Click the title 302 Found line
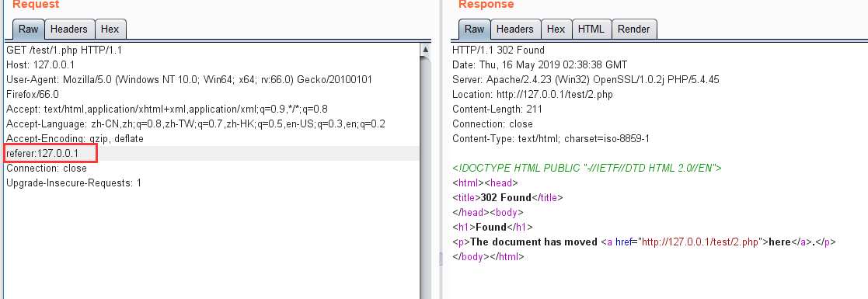The height and width of the screenshot is (299, 868). click(507, 198)
